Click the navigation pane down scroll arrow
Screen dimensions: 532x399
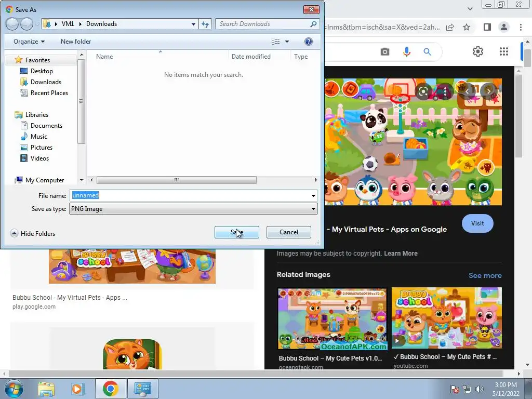click(82, 180)
